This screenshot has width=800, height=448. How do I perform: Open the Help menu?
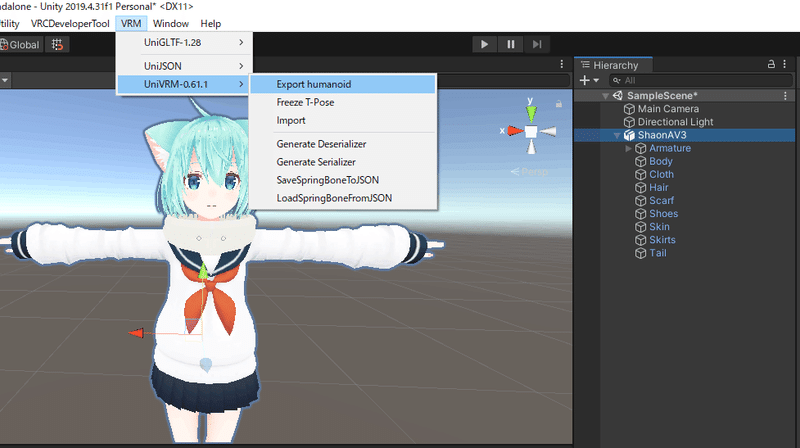(210, 23)
